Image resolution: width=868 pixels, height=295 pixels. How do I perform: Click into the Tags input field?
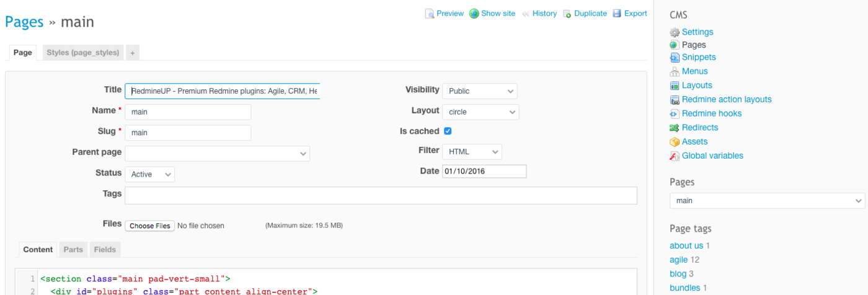(x=381, y=195)
